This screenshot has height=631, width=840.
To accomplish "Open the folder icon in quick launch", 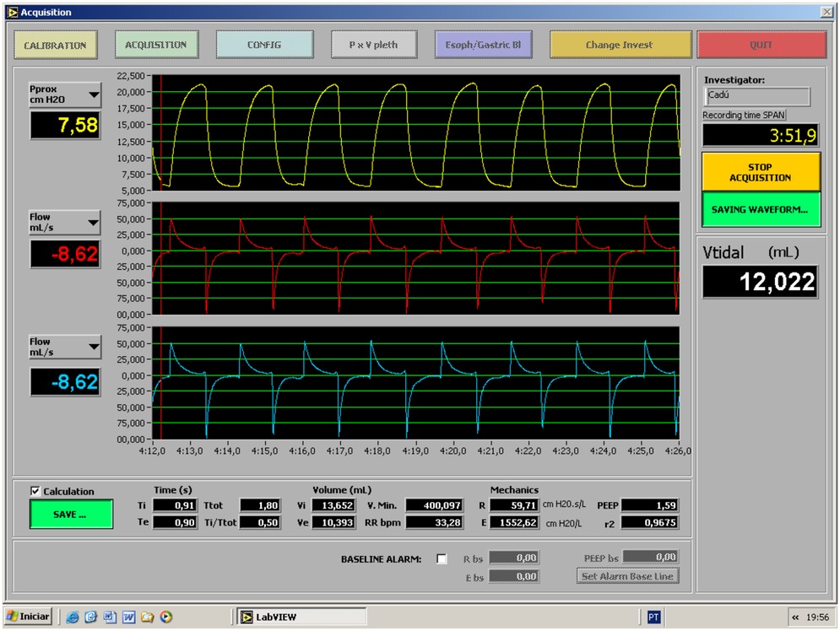I will [x=147, y=617].
